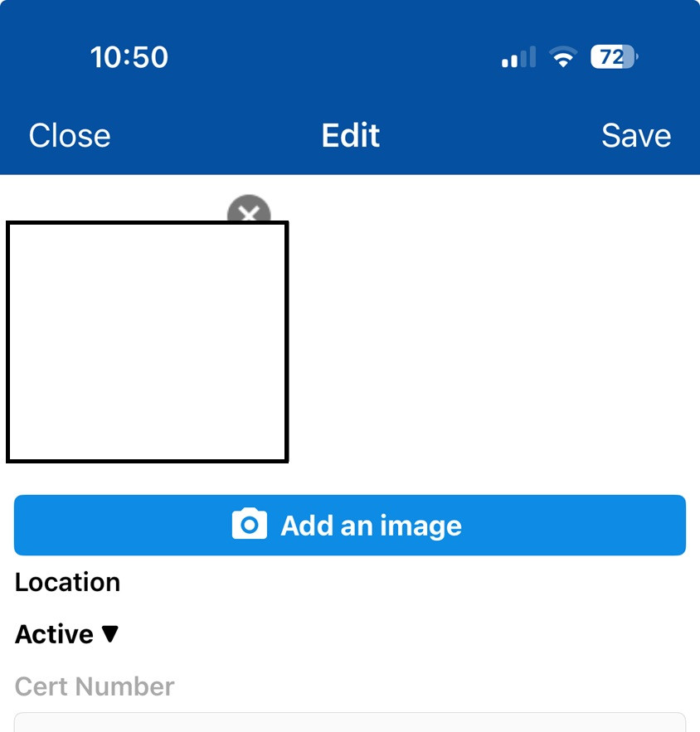
Task: Tap the cellular signal bars icon
Action: click(x=518, y=57)
